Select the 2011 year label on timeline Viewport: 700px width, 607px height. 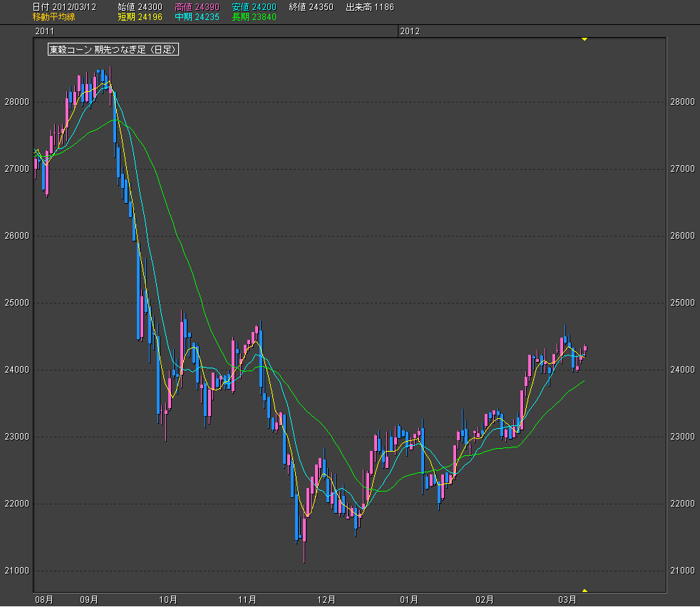point(44,31)
